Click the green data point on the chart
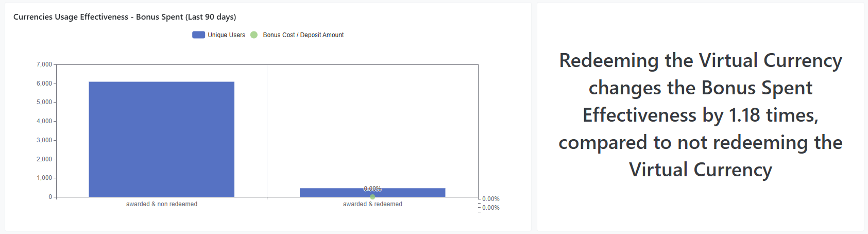This screenshot has width=868, height=234. [372, 197]
